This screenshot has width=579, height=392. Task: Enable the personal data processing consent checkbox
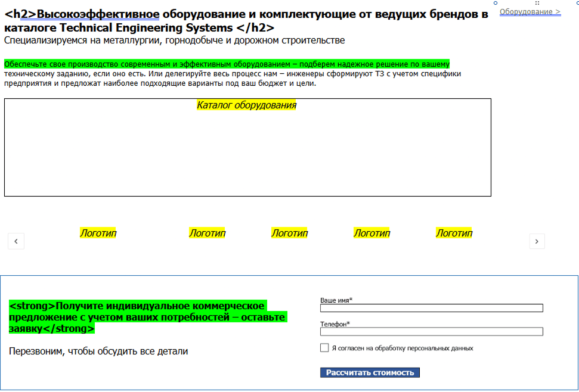pos(324,347)
